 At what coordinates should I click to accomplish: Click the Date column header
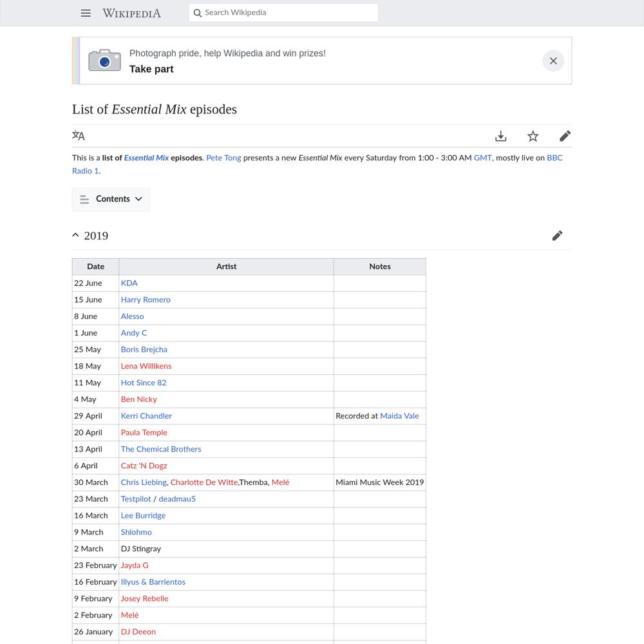tap(95, 267)
